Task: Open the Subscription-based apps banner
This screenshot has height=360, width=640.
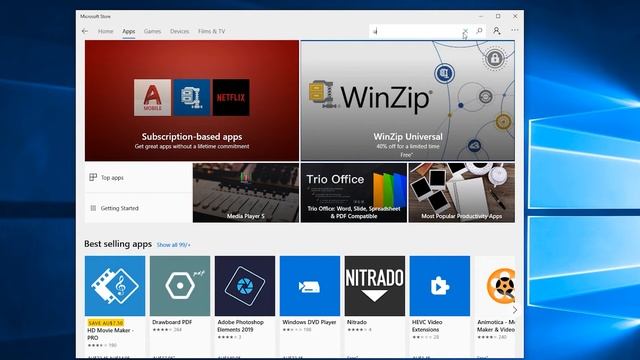Action: pos(192,100)
